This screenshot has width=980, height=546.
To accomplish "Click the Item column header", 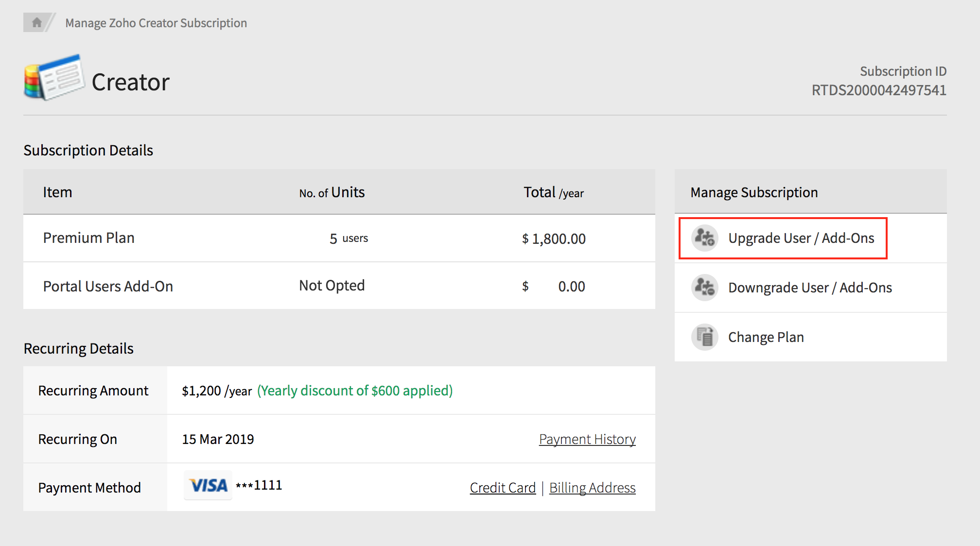I will tap(57, 192).
